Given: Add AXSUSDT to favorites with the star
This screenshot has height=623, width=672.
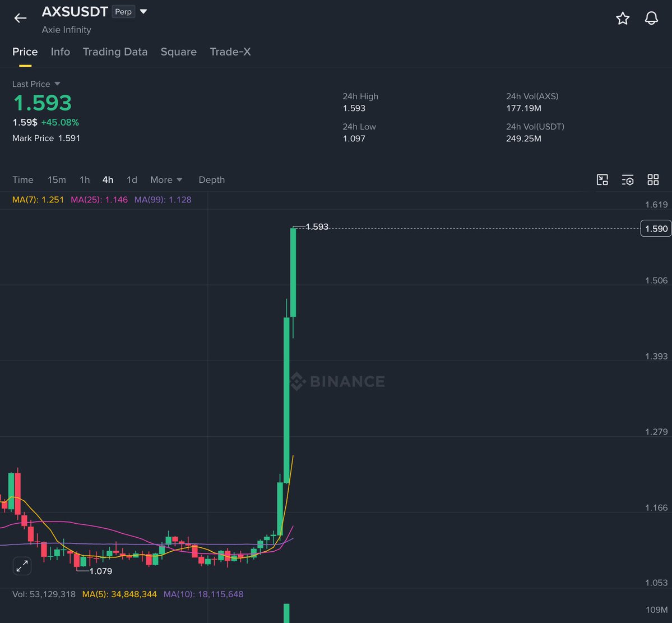Looking at the screenshot, I should 623,18.
